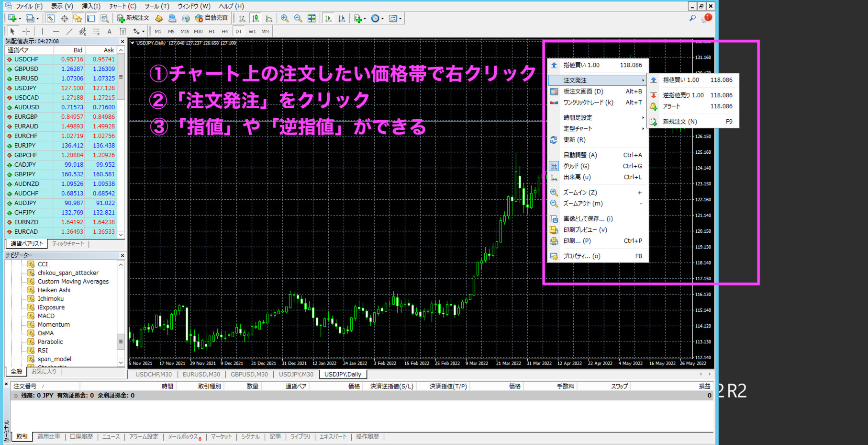Select the text label tool
The height and width of the screenshot is (445, 868).
point(109,31)
